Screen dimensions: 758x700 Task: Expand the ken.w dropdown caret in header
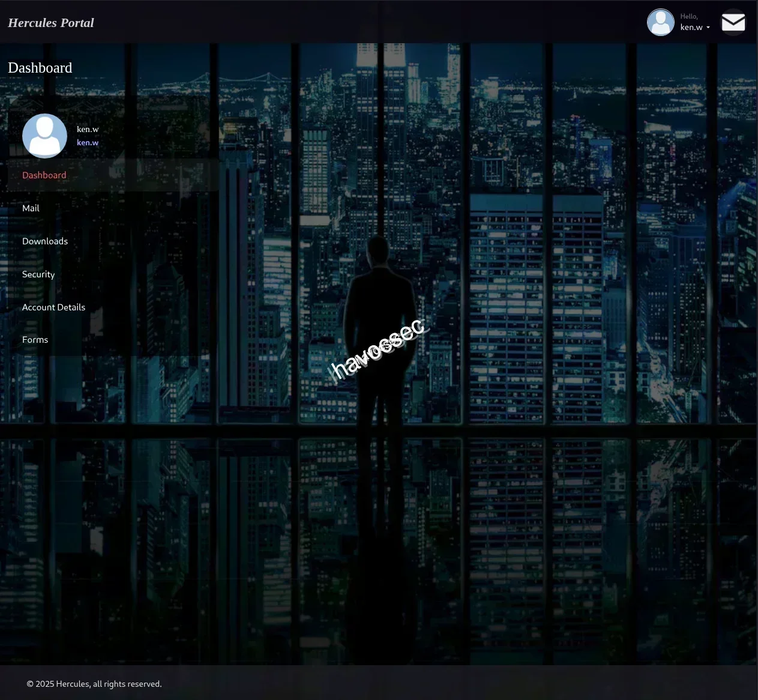point(708,28)
